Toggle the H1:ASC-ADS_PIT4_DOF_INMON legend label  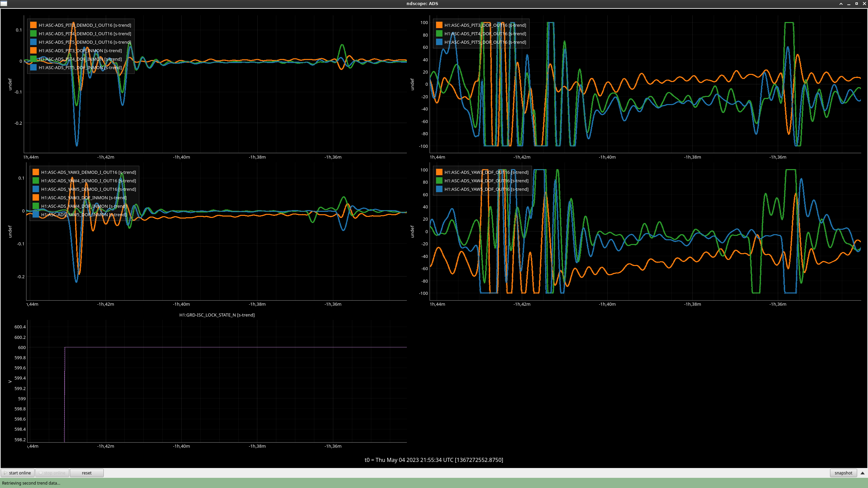[80, 59]
